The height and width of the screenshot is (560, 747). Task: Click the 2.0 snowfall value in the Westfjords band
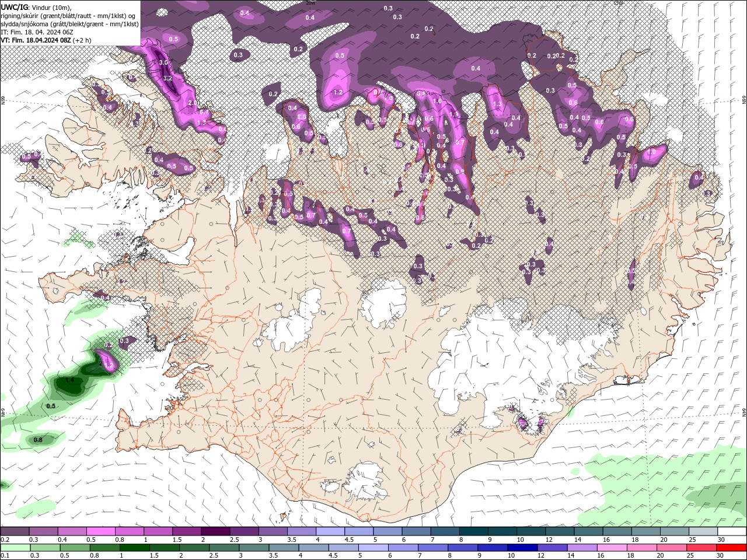point(193,103)
